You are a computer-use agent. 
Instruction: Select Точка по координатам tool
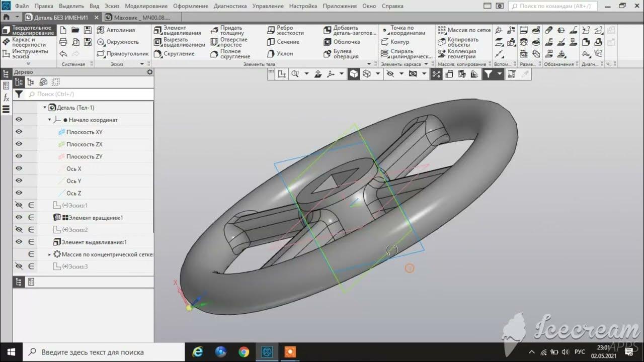(x=403, y=30)
